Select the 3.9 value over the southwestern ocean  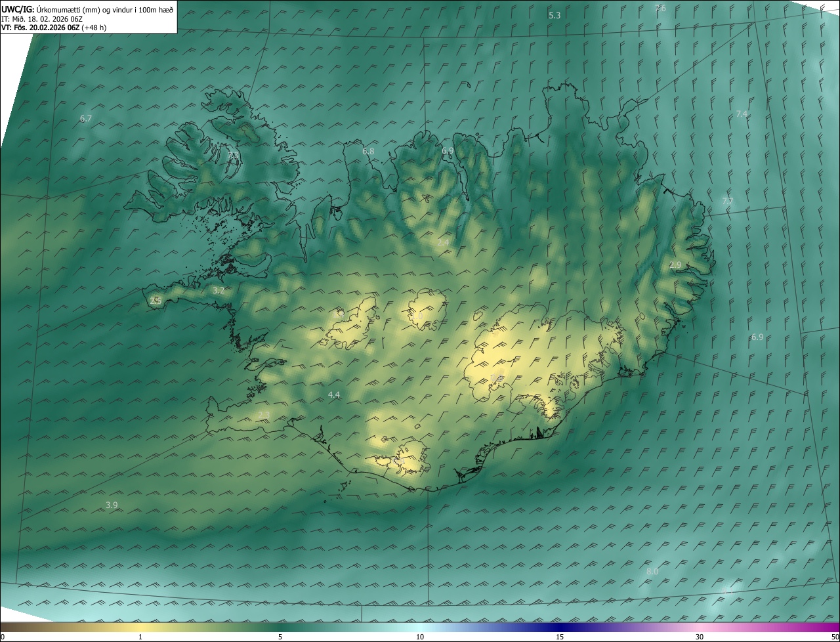point(112,505)
